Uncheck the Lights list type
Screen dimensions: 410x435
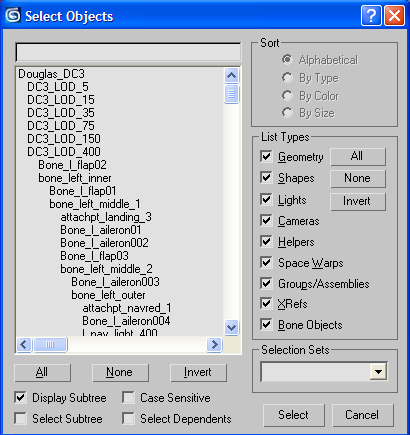coord(266,200)
